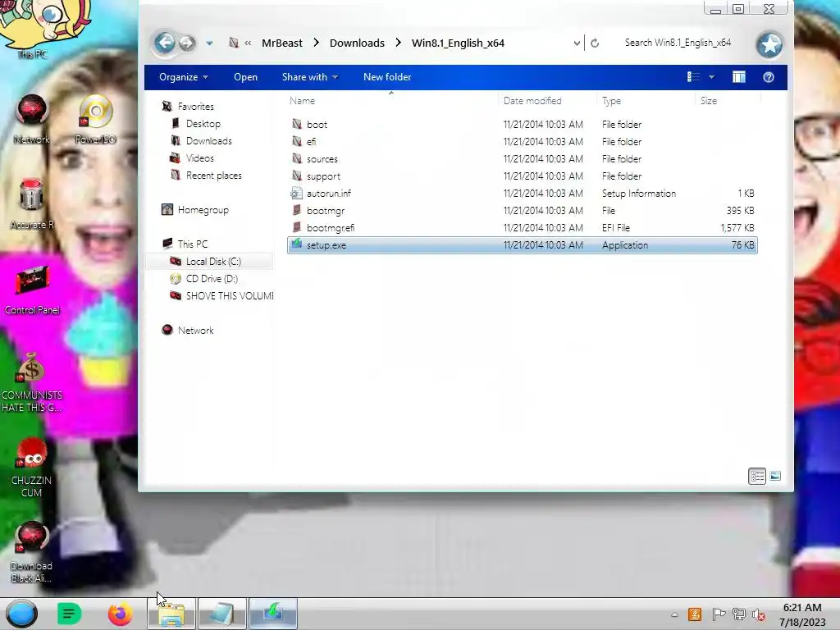Click the star icon beside search box
Image resolution: width=840 pixels, height=630 pixels.
[x=769, y=44]
